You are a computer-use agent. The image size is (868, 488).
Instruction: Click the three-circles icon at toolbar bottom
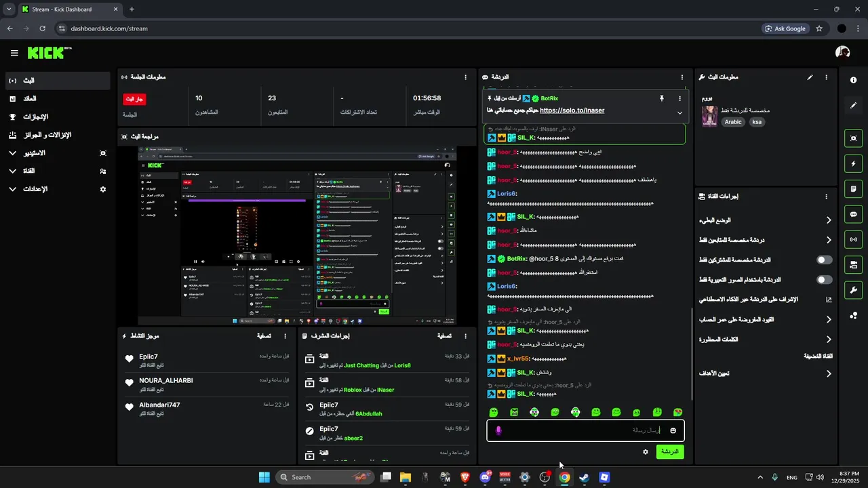(853, 315)
